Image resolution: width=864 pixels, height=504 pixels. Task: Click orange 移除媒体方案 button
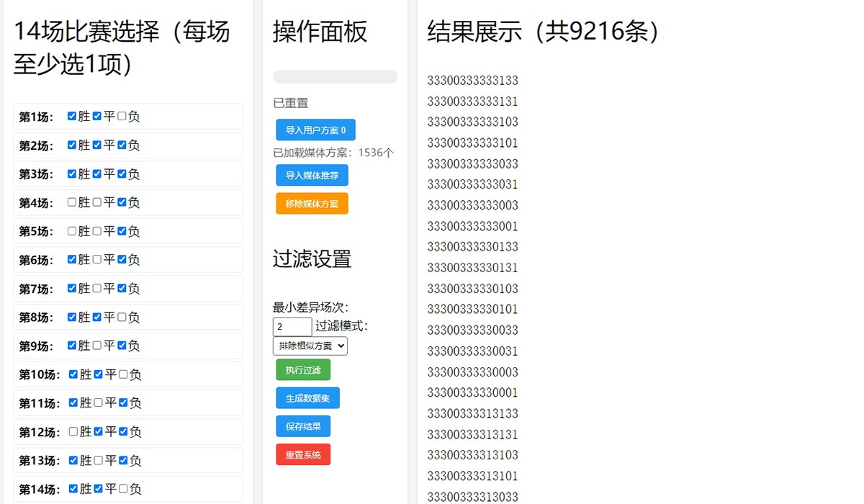312,204
